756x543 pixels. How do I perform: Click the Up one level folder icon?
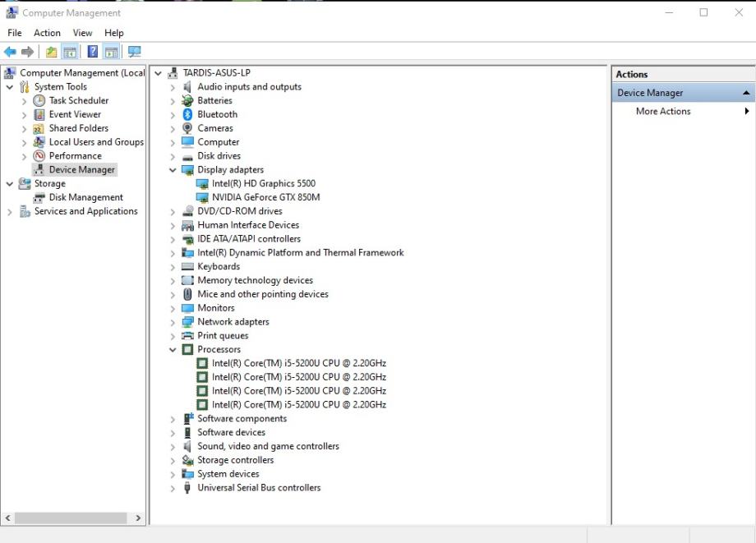(x=51, y=52)
